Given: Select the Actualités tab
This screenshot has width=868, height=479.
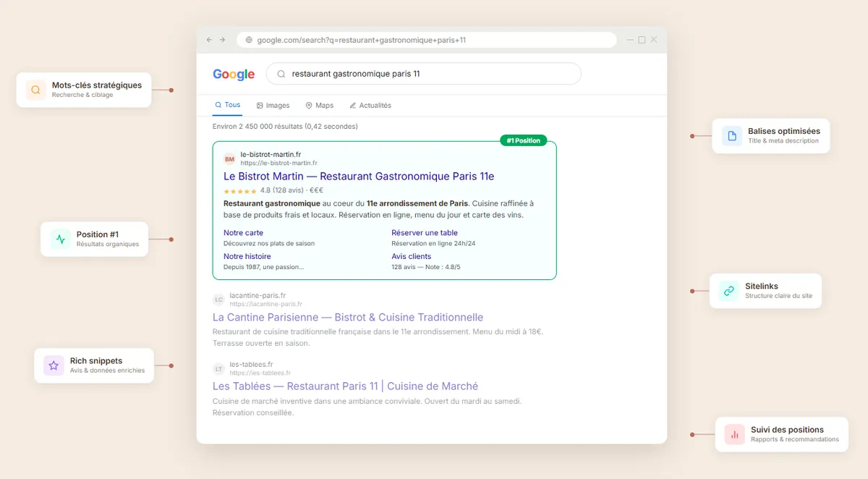Looking at the screenshot, I should point(370,106).
